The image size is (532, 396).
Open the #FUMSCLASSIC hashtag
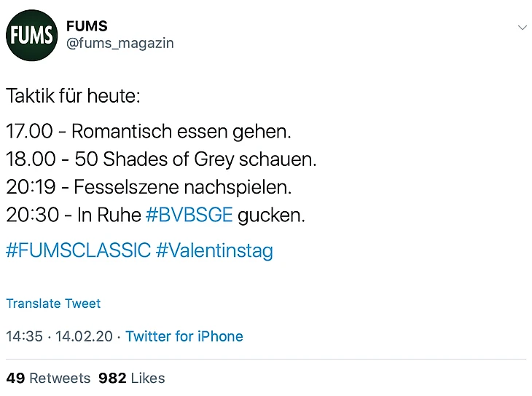click(78, 251)
